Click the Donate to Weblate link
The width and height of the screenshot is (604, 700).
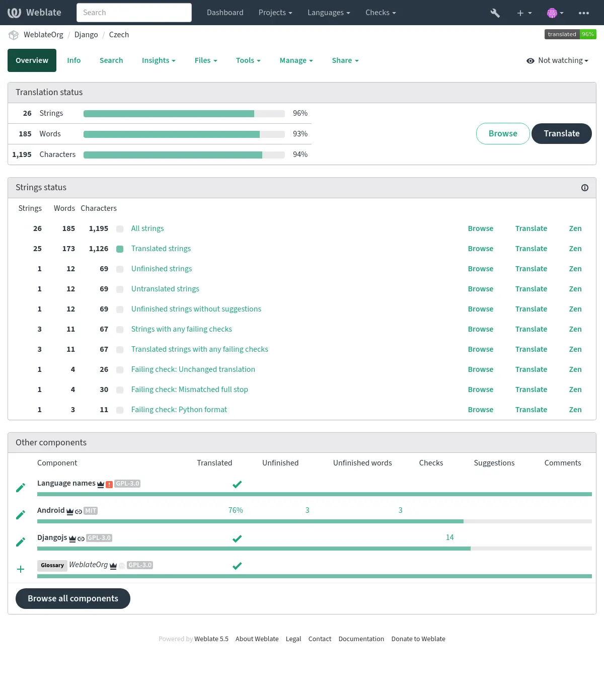pos(418,639)
